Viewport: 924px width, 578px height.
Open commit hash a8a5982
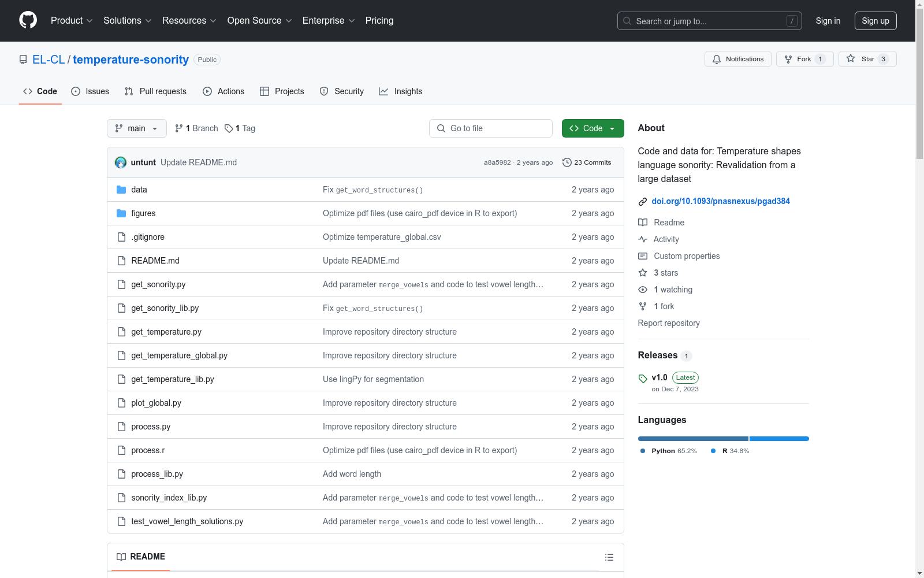tap(497, 162)
